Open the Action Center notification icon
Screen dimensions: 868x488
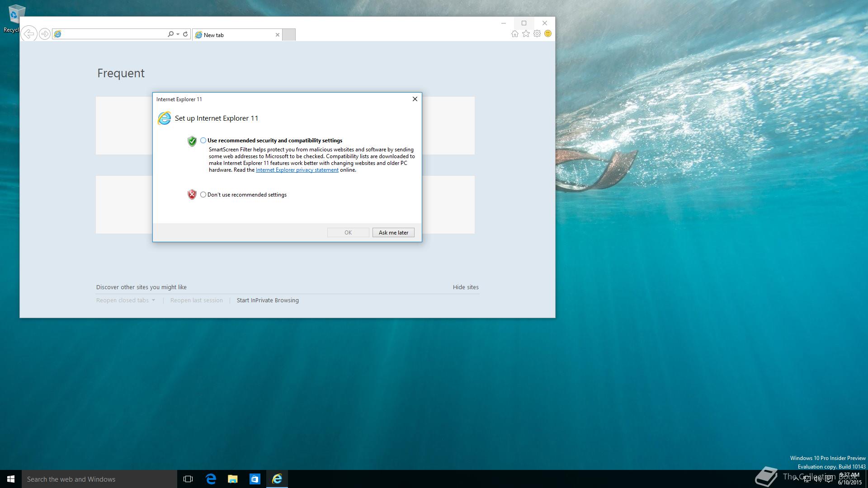[829, 479]
